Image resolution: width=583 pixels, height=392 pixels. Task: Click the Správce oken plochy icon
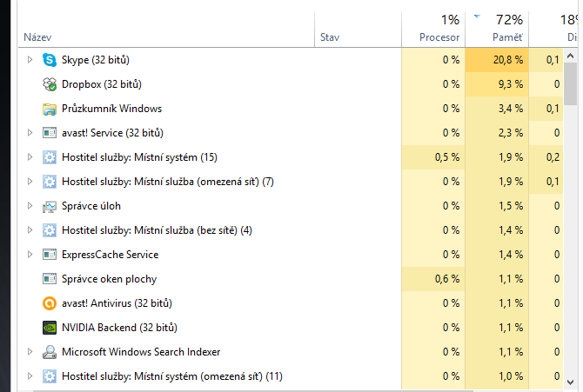(50, 279)
